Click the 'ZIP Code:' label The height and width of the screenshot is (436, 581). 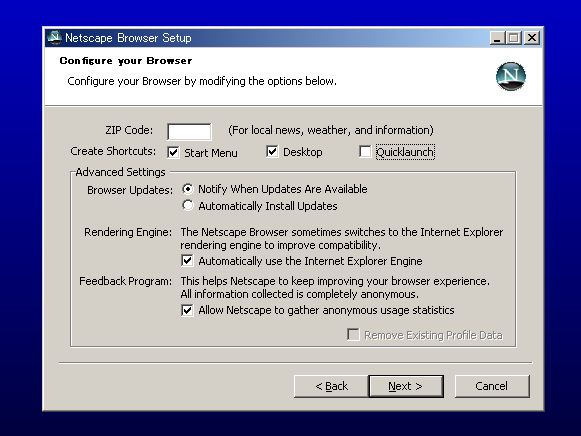pyautogui.click(x=129, y=130)
